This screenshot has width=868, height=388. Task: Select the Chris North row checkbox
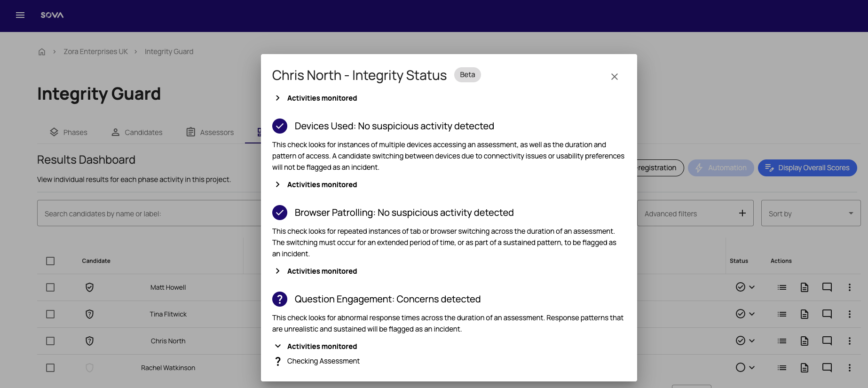pos(50,341)
